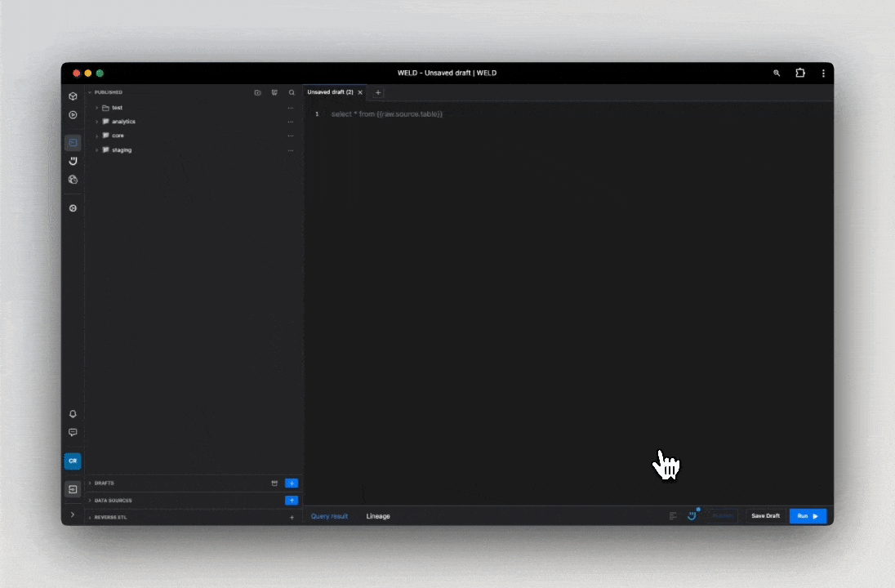Add a new data source with plus

[292, 501]
